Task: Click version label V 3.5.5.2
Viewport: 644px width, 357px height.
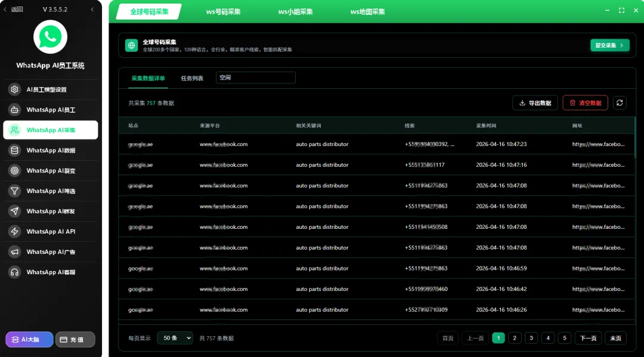Action: tap(55, 9)
